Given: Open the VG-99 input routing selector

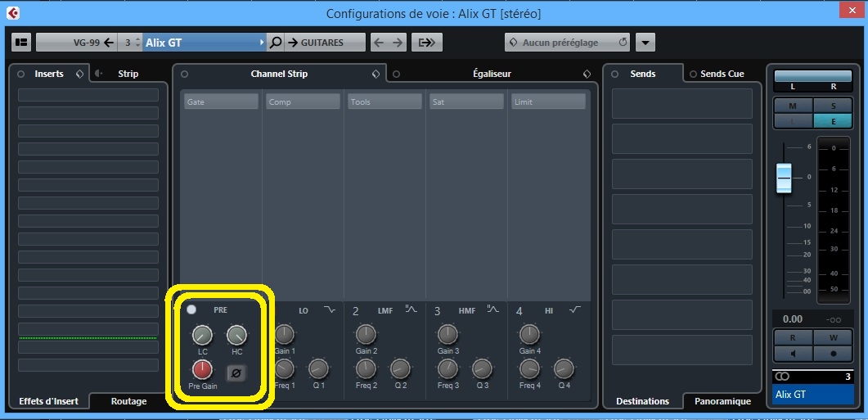Looking at the screenshot, I should tap(76, 42).
